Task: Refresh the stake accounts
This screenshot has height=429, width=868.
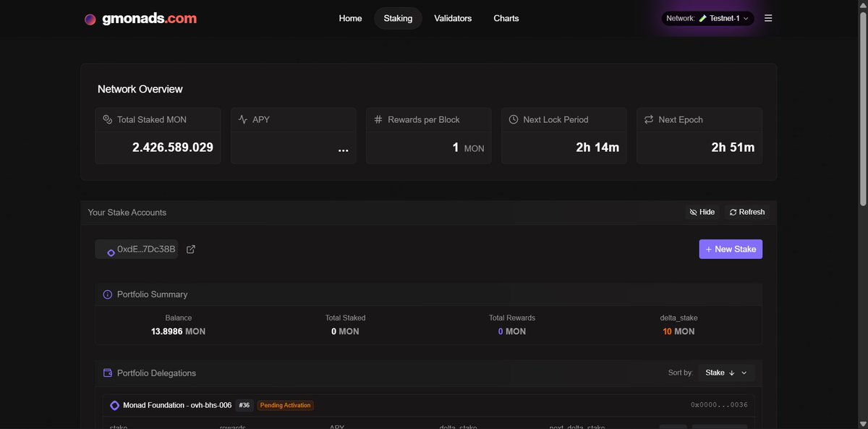Action: coord(747,212)
